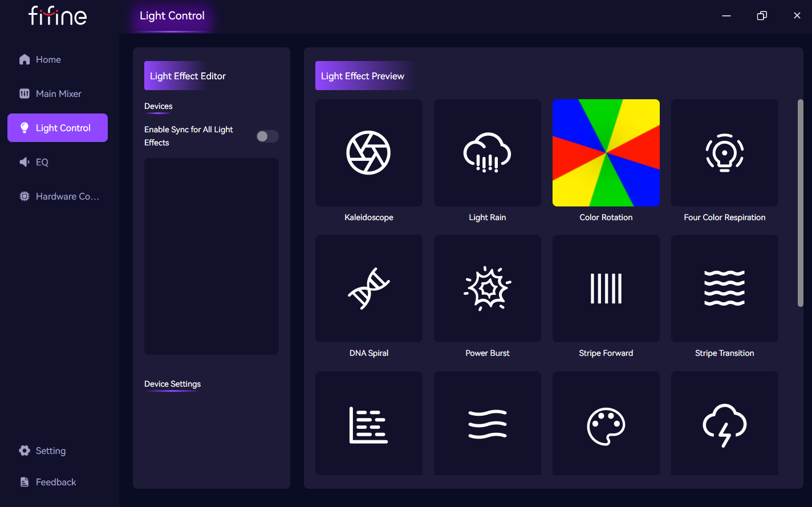Select the Four Color Respiration effect
The height and width of the screenshot is (507, 812).
coord(725,153)
